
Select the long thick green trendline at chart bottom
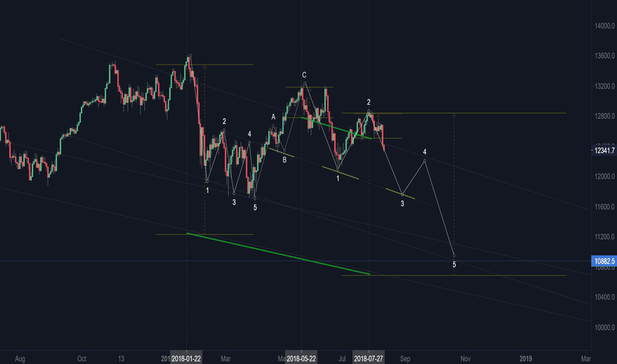(278, 254)
